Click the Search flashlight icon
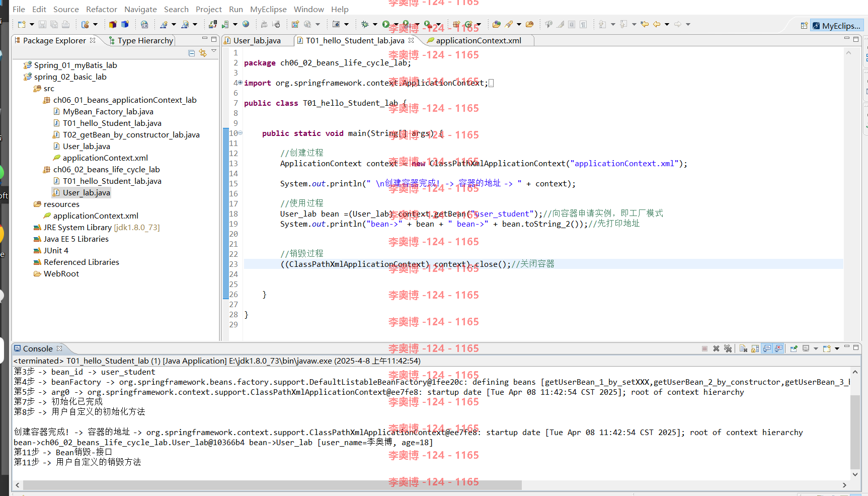Image resolution: width=868 pixels, height=496 pixels. point(509,24)
